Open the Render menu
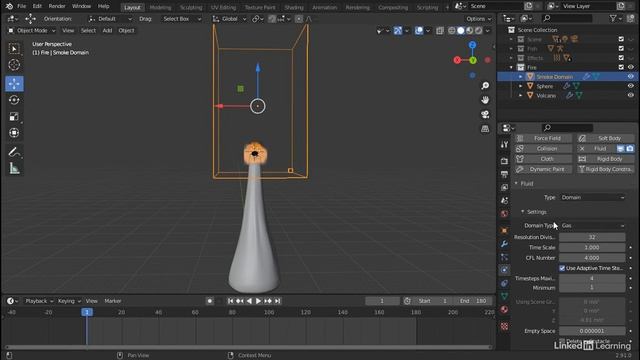The image size is (640, 360). (57, 6)
